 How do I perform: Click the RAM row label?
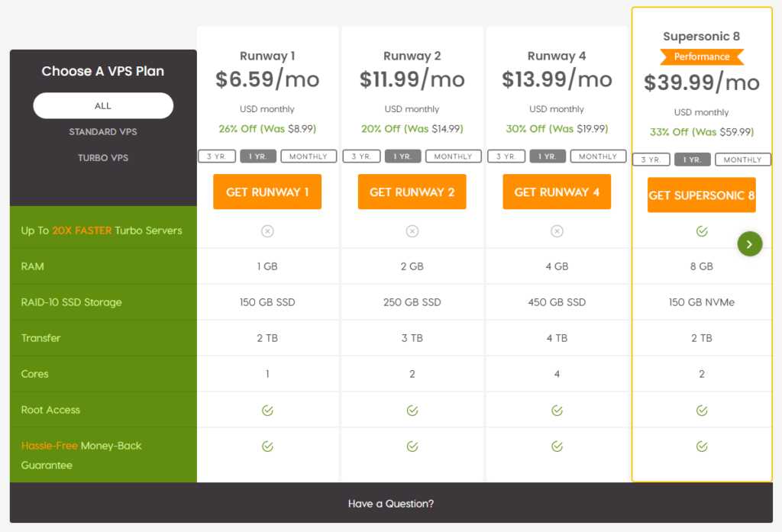coord(32,266)
